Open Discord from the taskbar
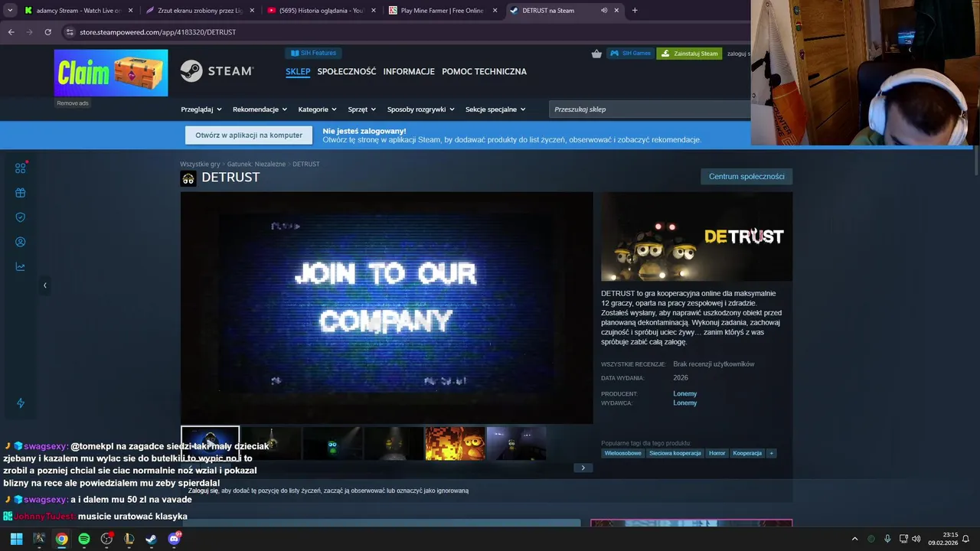 174,539
